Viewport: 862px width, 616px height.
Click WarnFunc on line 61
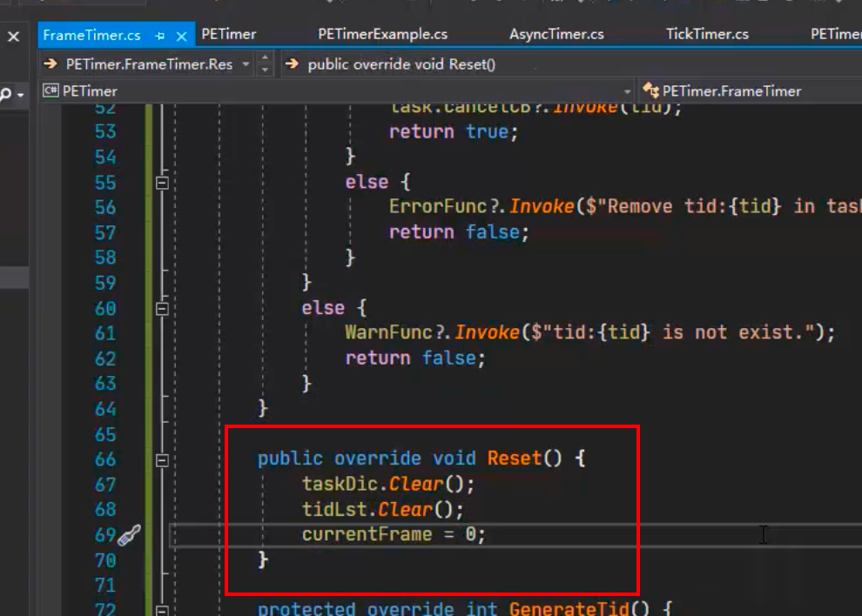click(388, 332)
